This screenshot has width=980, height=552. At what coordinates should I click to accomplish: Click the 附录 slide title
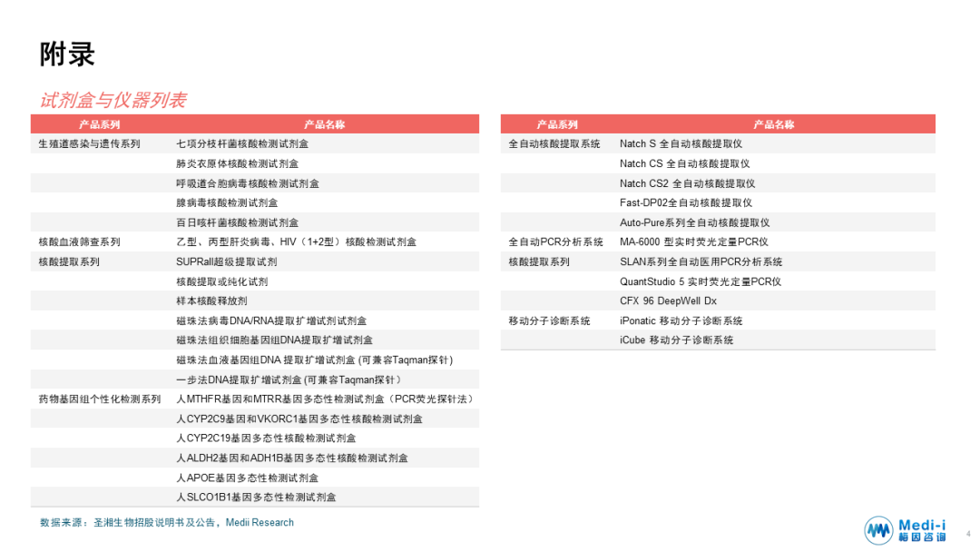tap(67, 54)
